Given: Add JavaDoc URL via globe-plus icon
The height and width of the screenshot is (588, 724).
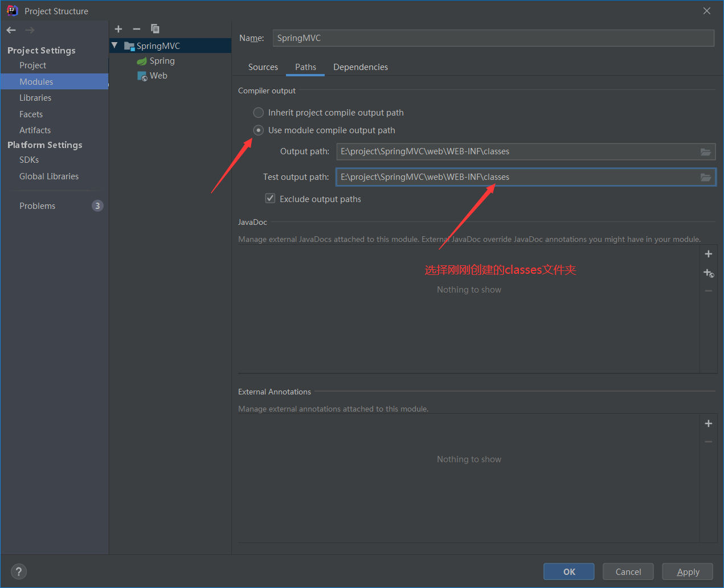Looking at the screenshot, I should (709, 273).
